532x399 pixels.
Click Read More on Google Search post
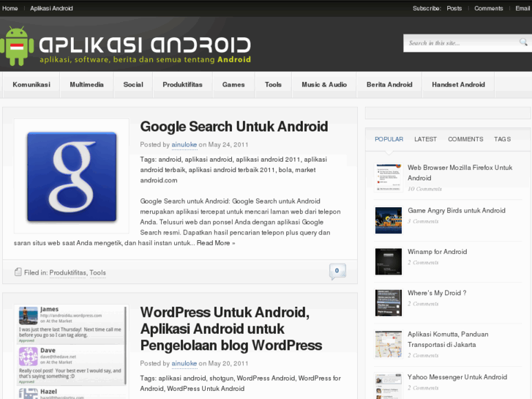click(x=216, y=243)
